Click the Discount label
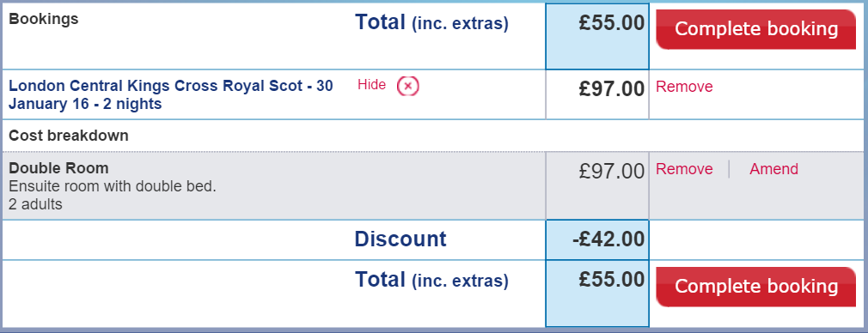 coord(400,239)
